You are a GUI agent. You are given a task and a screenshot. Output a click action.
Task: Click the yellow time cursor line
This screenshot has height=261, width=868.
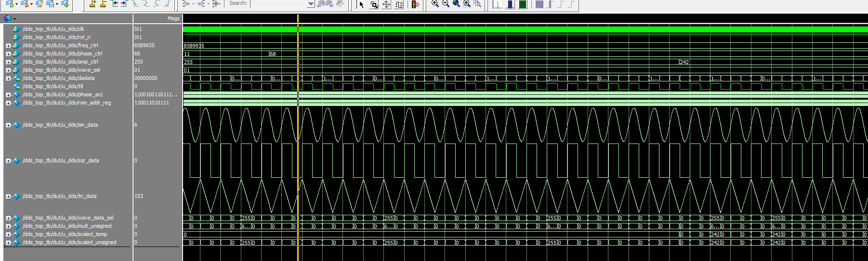pos(298,137)
